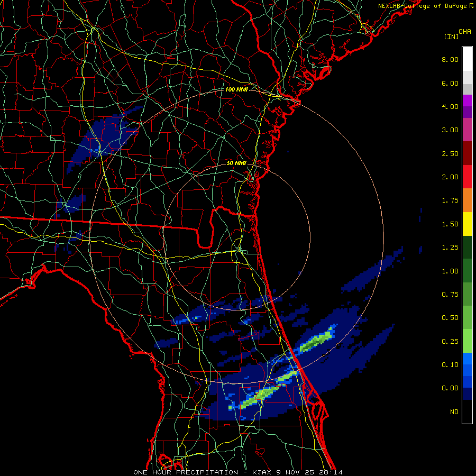Select the pink swatch beside 3.00
476x476 pixels.
[467, 130]
